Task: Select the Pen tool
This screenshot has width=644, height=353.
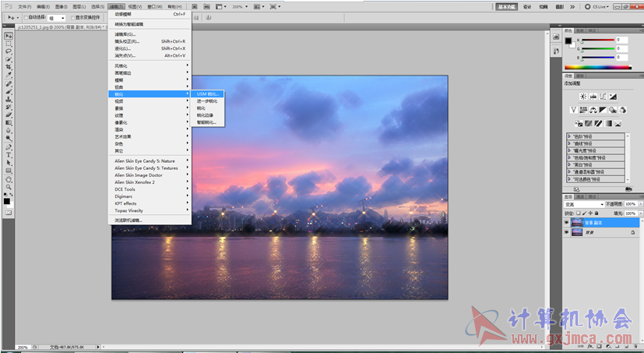Action: pos(9,146)
